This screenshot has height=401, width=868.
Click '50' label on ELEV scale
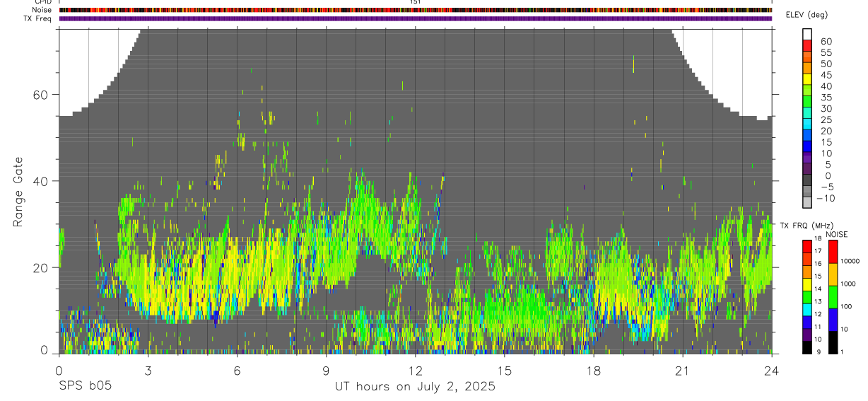click(826, 64)
